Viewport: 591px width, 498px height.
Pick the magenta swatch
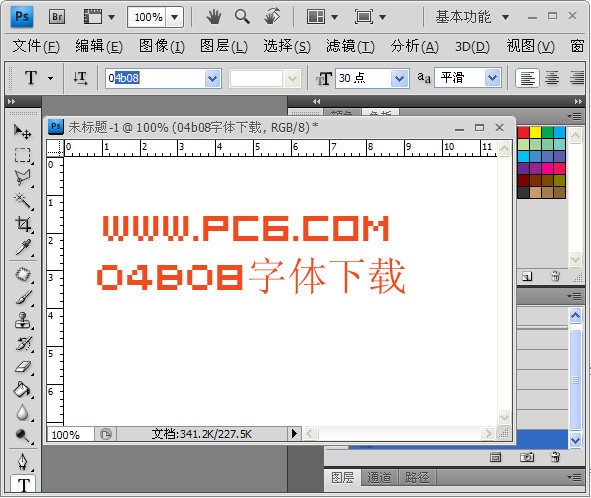(x=548, y=169)
